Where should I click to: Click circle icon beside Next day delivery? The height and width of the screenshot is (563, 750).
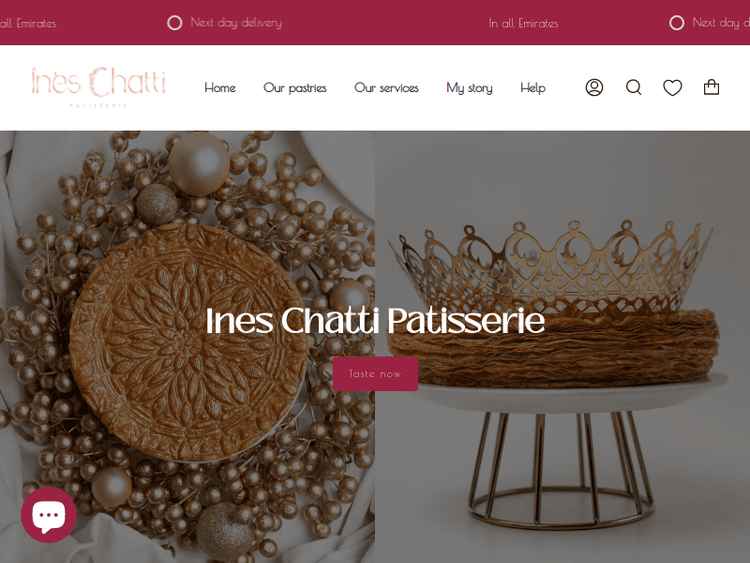[175, 23]
